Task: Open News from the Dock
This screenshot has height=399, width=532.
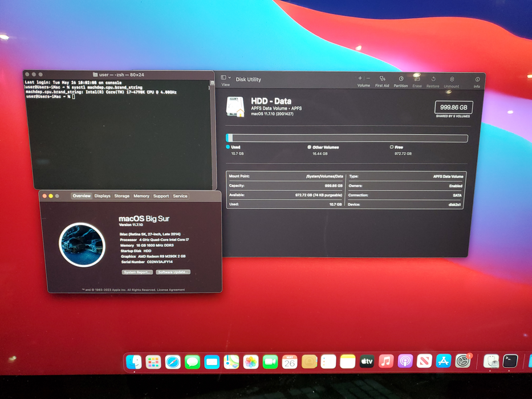Action: pos(424,361)
